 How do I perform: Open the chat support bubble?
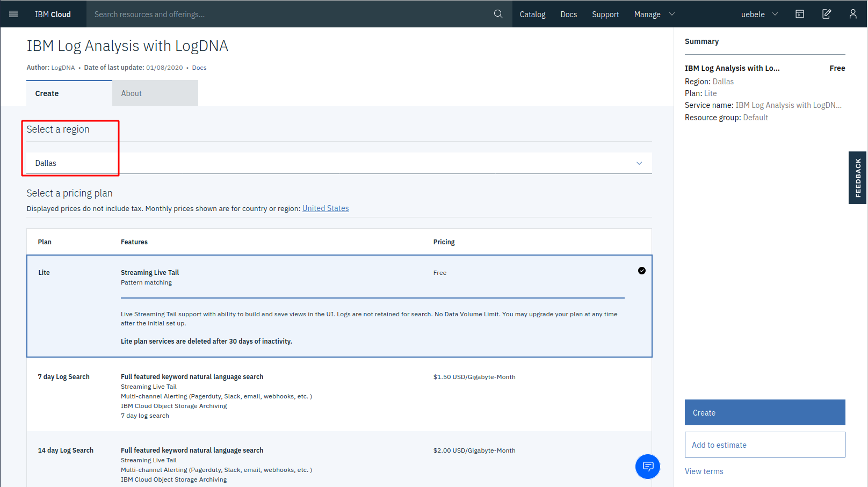point(648,466)
